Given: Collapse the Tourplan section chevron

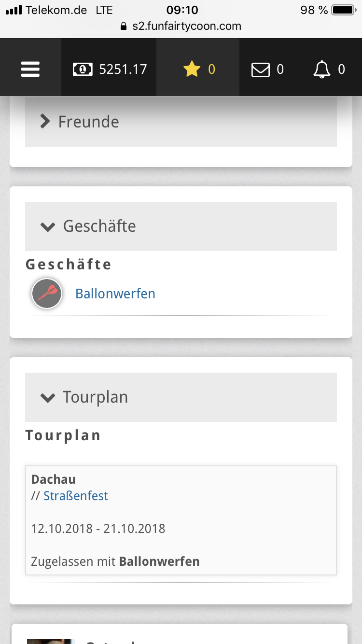Looking at the screenshot, I should [x=48, y=398].
